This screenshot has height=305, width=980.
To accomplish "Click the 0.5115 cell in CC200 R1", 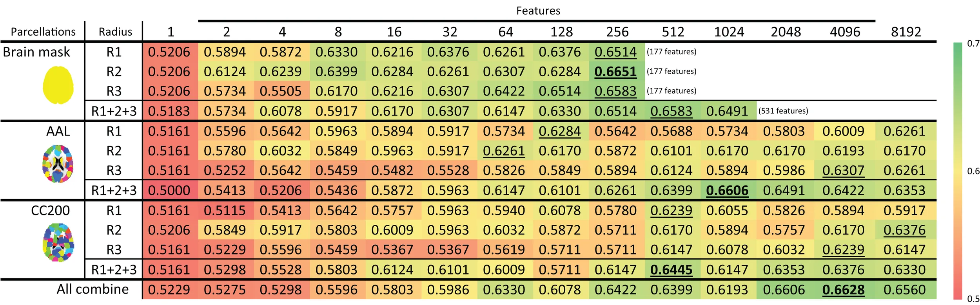I will (x=225, y=211).
